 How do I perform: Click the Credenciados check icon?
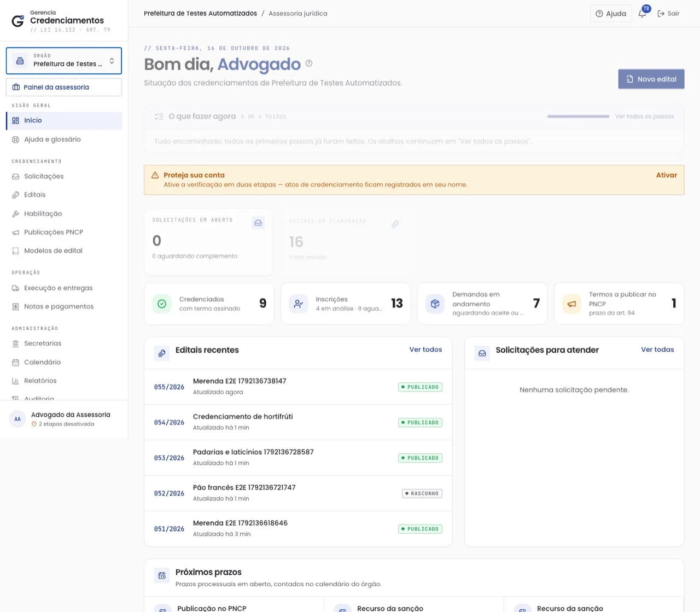point(162,304)
